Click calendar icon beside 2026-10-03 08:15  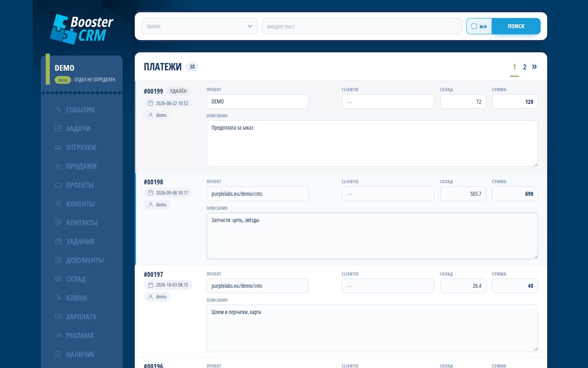pyautogui.click(x=151, y=285)
